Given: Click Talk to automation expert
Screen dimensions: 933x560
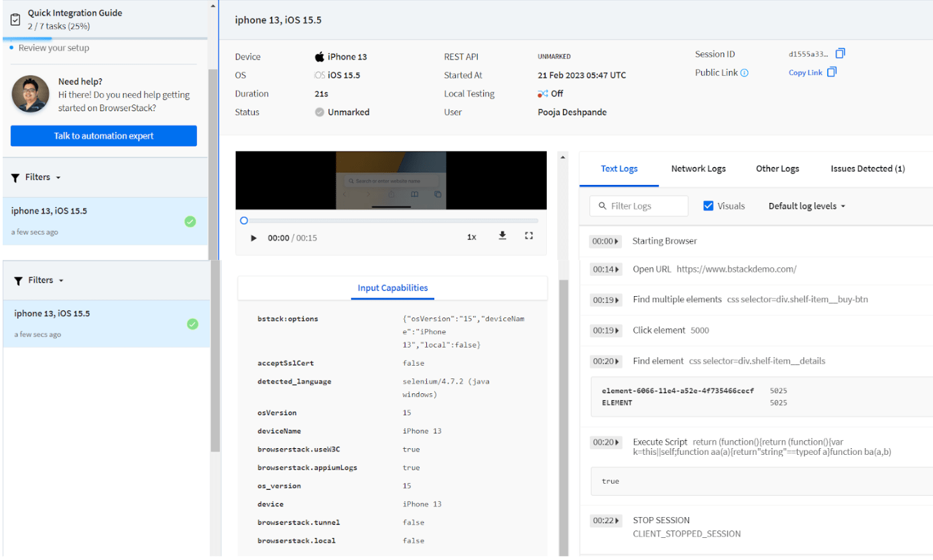Looking at the screenshot, I should [103, 135].
